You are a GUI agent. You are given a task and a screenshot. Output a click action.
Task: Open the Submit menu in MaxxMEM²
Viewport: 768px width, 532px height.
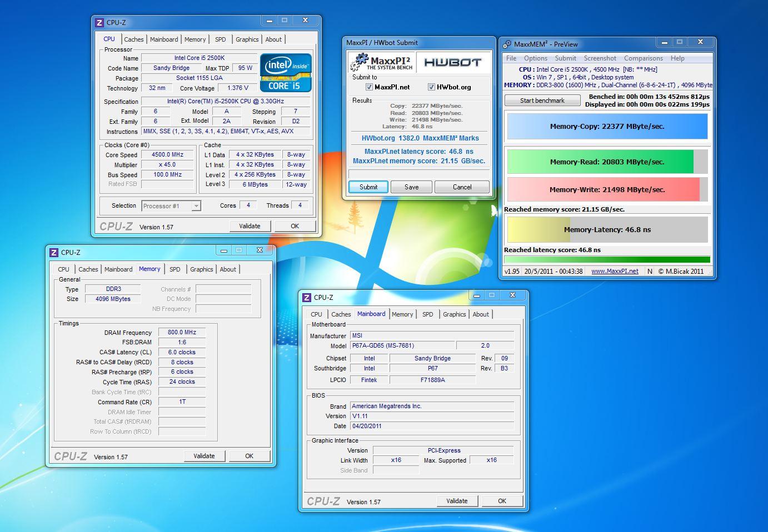(x=566, y=58)
